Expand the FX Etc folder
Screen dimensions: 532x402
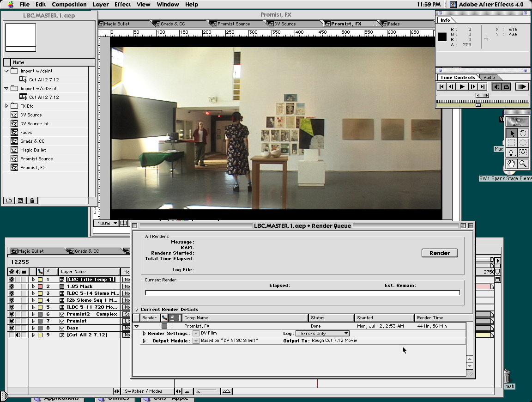6,106
